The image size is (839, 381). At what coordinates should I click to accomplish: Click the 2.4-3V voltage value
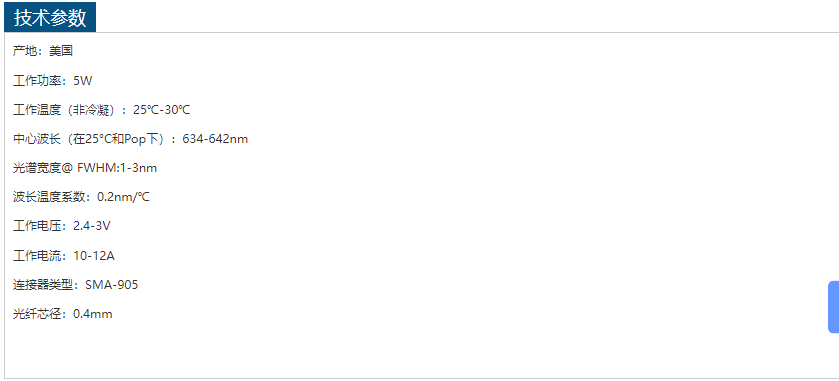(92, 226)
